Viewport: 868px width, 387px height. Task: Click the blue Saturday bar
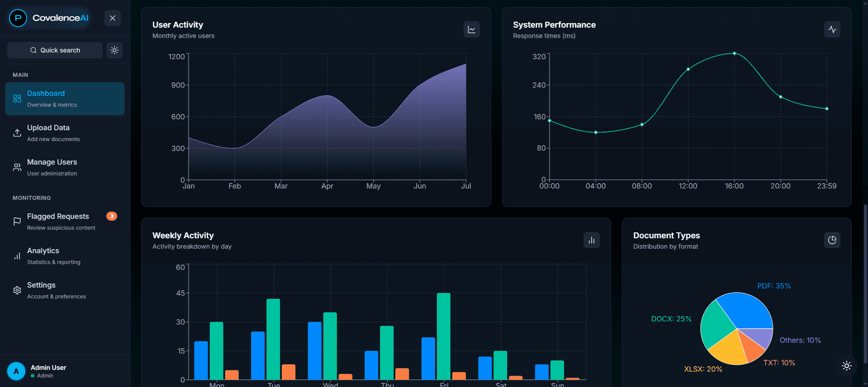pyautogui.click(x=485, y=368)
